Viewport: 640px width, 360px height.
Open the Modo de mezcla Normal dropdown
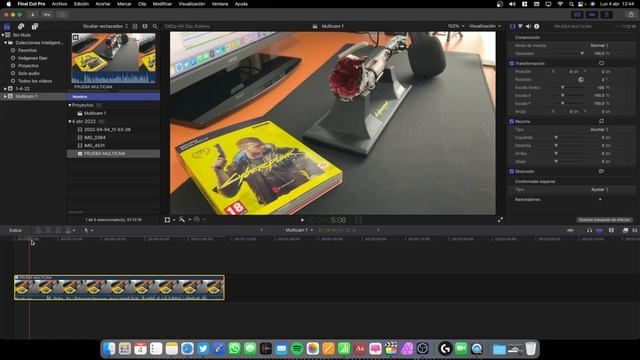[599, 45]
